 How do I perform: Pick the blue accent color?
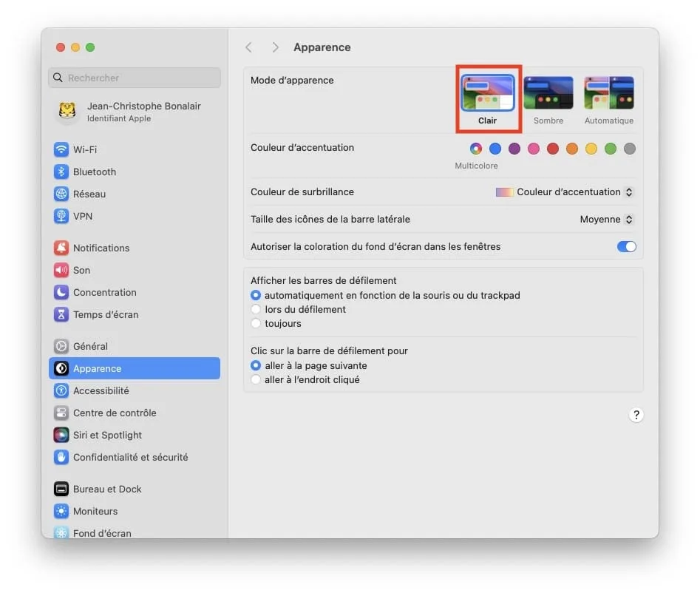[495, 149]
